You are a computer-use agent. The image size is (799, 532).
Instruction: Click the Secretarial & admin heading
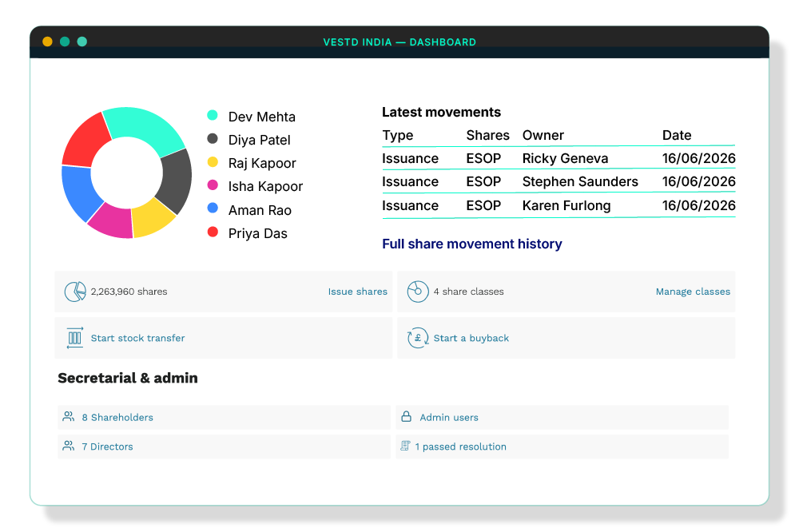click(x=127, y=378)
